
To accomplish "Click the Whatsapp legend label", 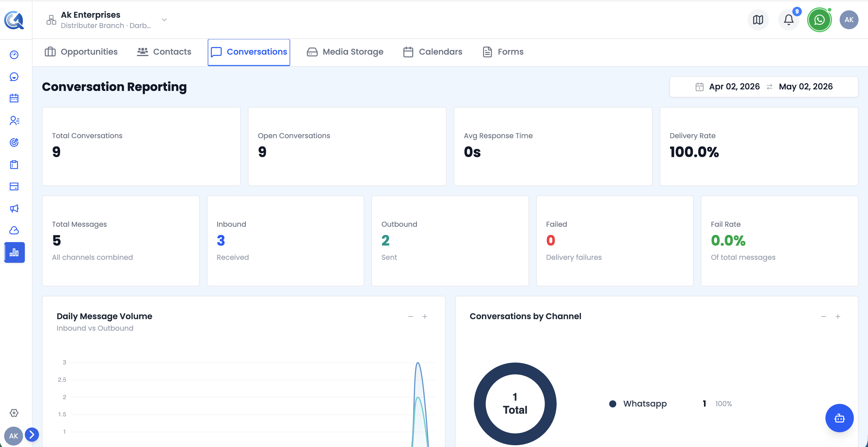I will pos(645,404).
